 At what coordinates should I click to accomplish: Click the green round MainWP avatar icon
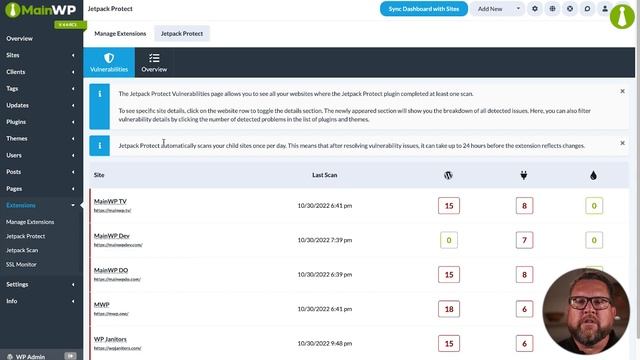click(622, 16)
